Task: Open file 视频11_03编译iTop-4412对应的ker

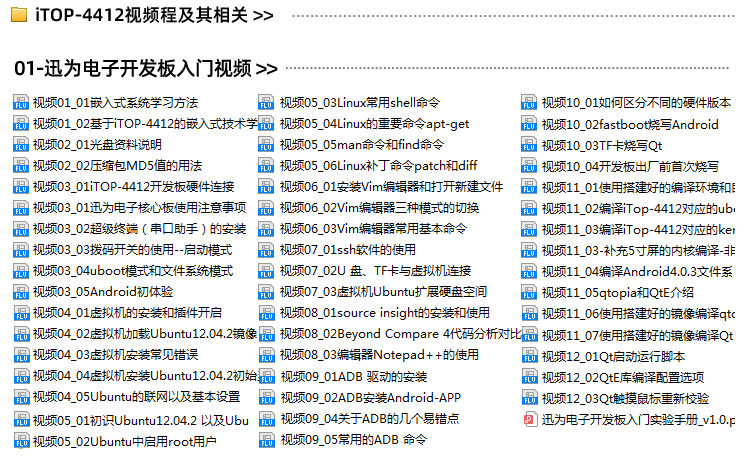Action: click(x=639, y=229)
